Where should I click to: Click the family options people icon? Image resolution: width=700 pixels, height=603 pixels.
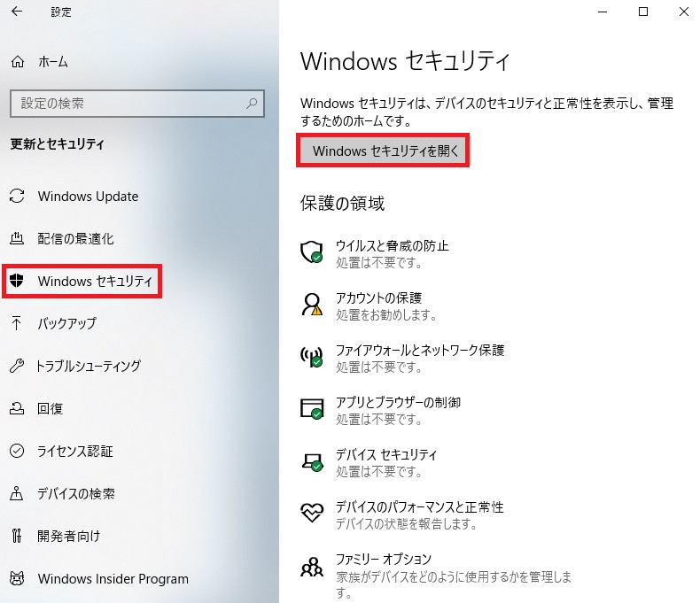[312, 567]
